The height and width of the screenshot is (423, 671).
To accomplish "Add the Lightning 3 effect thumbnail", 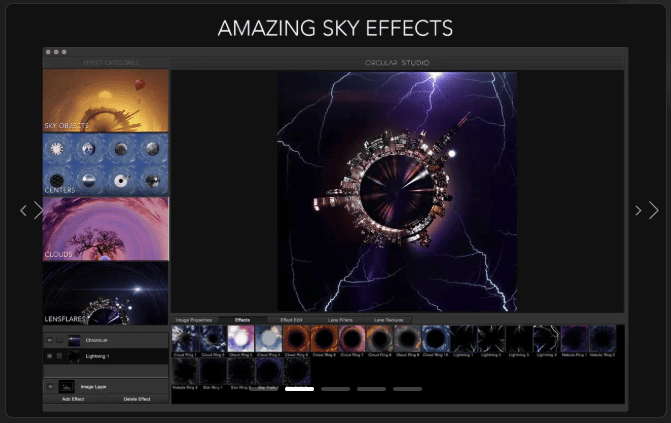I will (519, 339).
